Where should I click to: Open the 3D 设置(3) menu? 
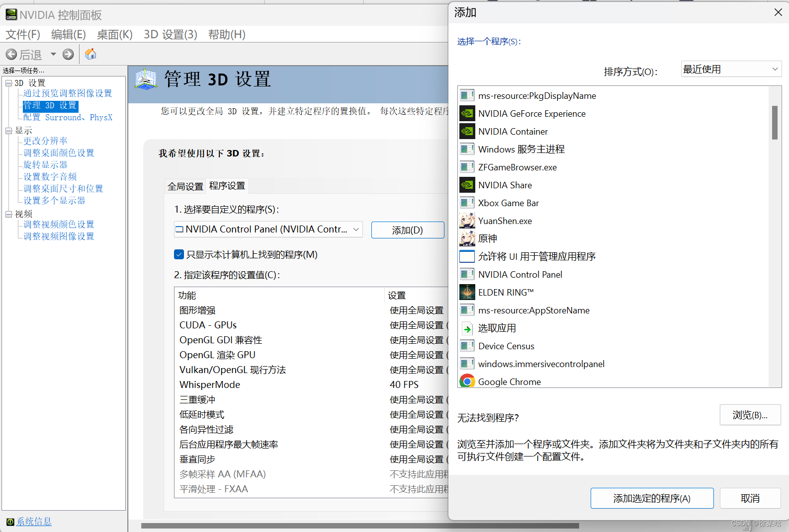tap(171, 34)
